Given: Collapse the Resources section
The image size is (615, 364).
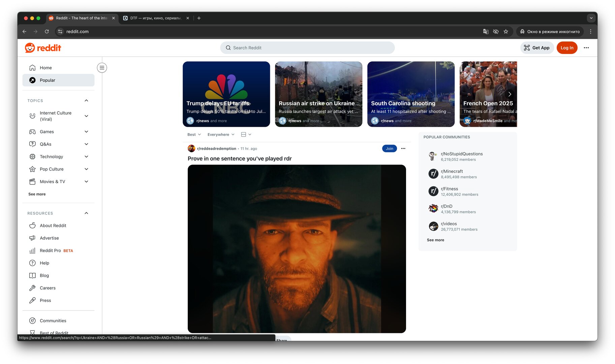Looking at the screenshot, I should [86, 213].
